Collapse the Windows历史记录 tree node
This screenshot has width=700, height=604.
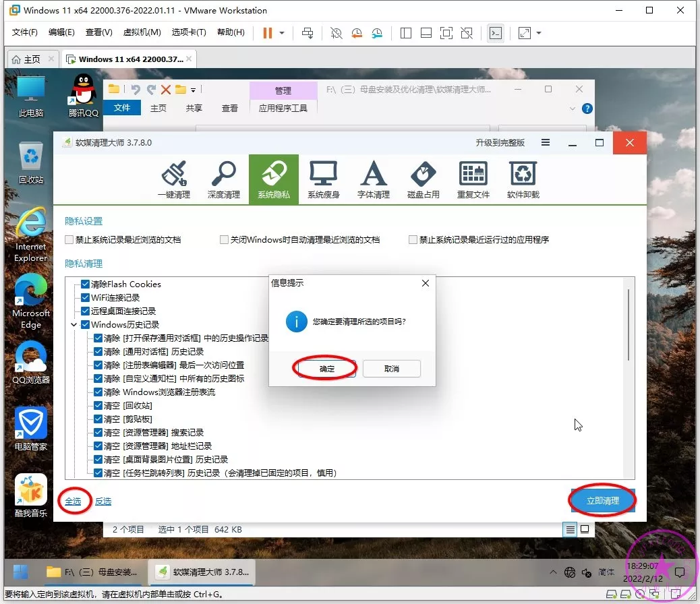pos(74,325)
